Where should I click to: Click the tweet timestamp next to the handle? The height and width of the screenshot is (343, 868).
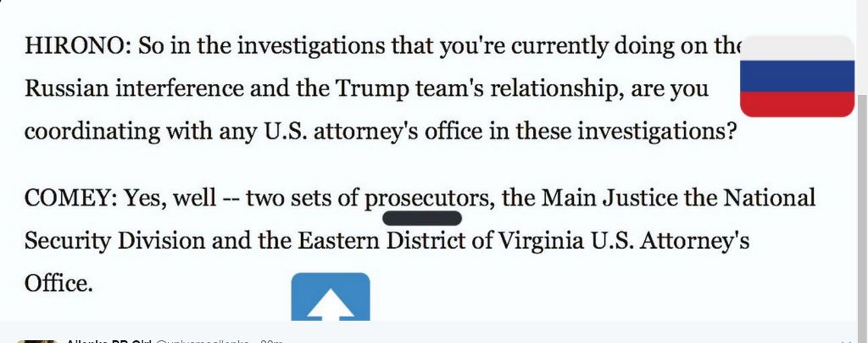pos(271,341)
